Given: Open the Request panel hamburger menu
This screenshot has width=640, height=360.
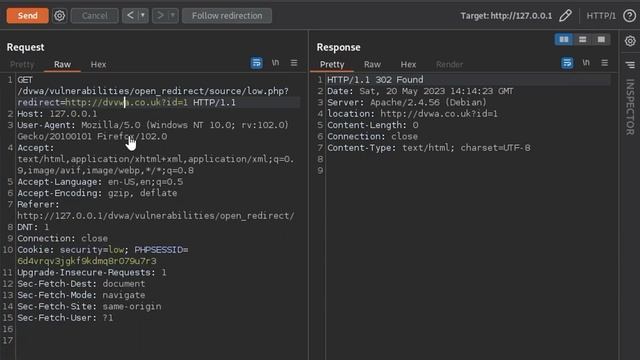Looking at the screenshot, I should [294, 63].
